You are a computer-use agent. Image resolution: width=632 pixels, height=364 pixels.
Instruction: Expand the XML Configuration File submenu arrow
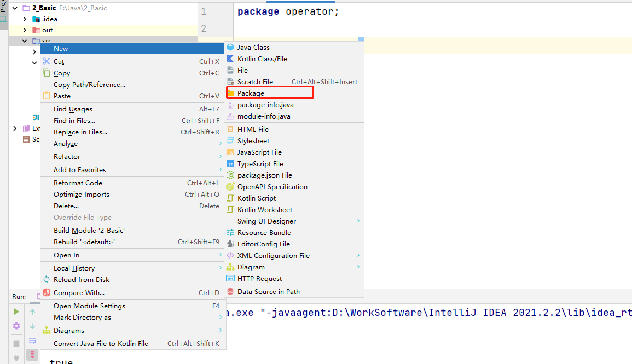(358, 255)
